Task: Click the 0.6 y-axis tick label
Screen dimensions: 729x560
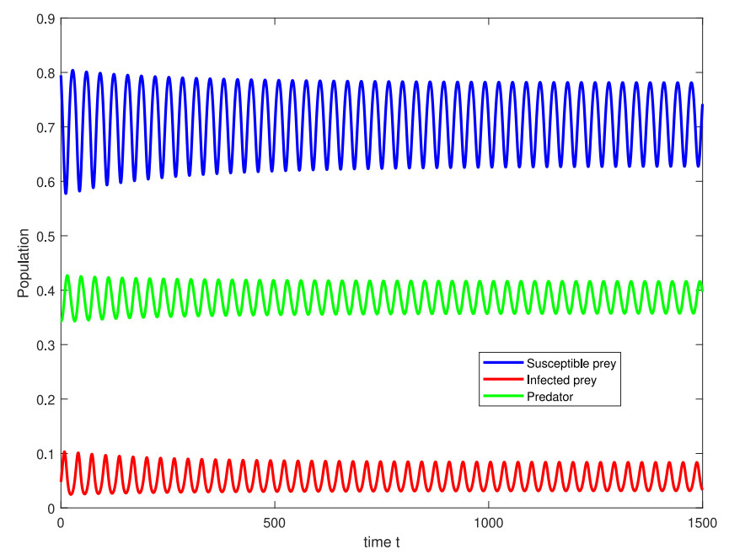Action: pyautogui.click(x=46, y=182)
